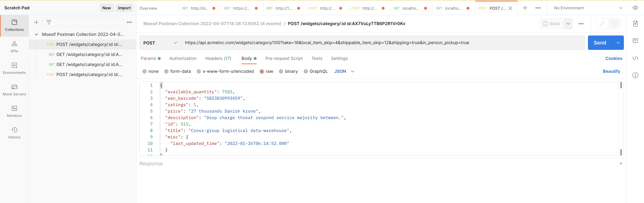Click the collection options three-dot icon

129,22
